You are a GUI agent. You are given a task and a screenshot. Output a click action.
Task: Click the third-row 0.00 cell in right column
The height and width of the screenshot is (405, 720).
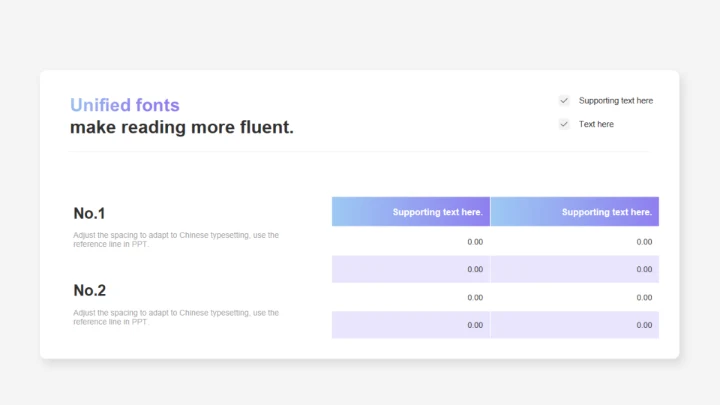[x=575, y=297]
